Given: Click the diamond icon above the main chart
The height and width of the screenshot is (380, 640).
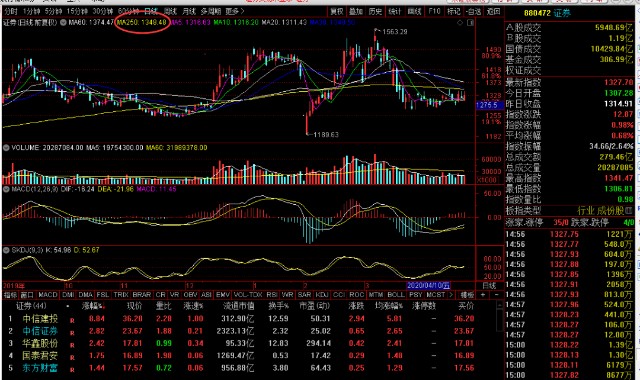Looking at the screenshot, I should [460, 22].
